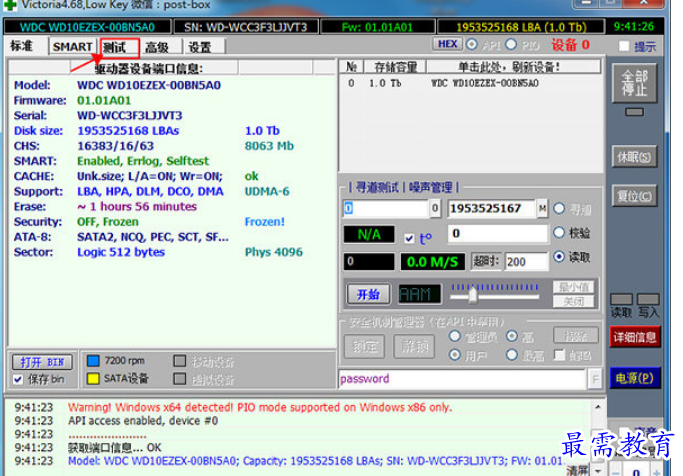Click the grey 移动设备 indicator box

pyautogui.click(x=179, y=361)
